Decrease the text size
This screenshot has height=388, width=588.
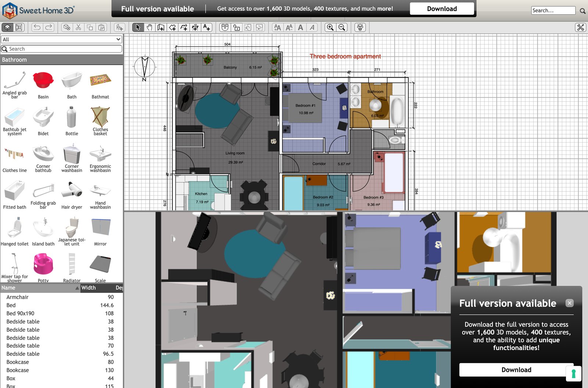(x=289, y=27)
